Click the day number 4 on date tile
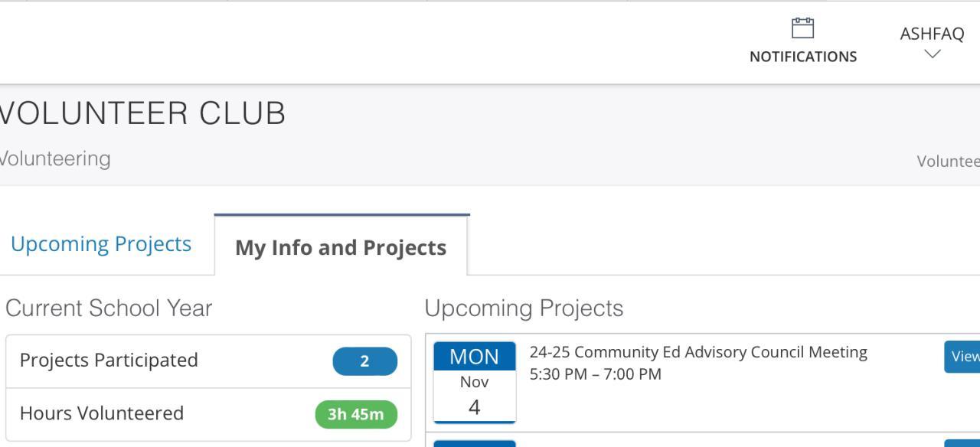Viewport: 980px width, 447px height. point(474,407)
